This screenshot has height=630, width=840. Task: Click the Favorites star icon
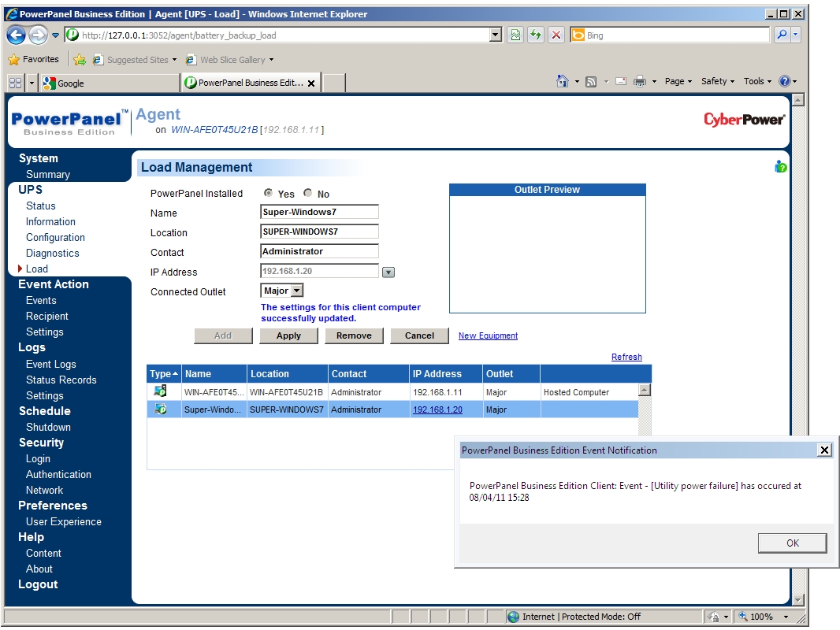(14, 59)
